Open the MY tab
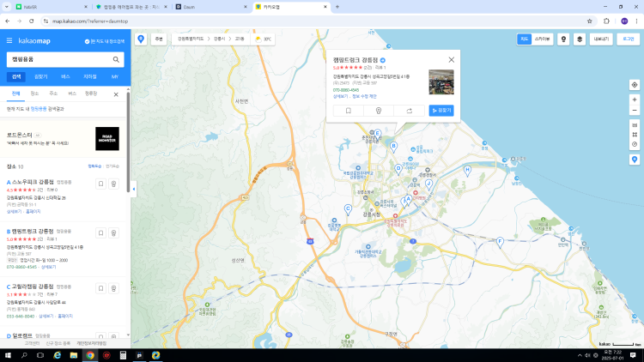The image size is (644, 362). point(114,76)
